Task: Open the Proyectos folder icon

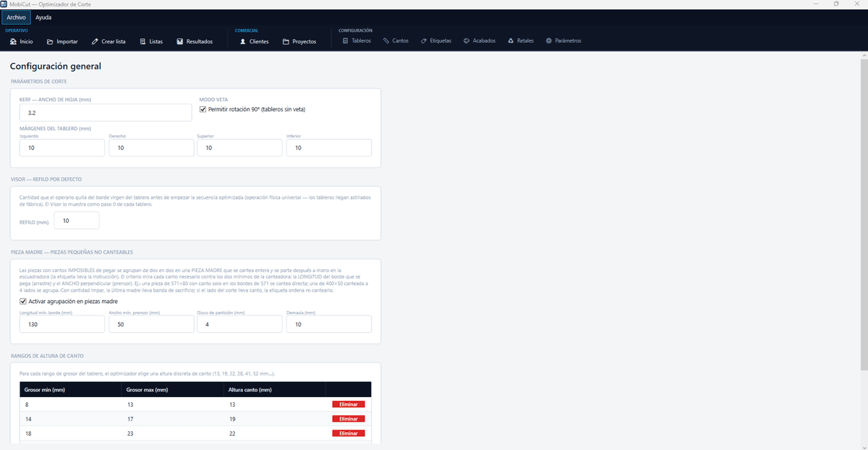Action: click(286, 41)
